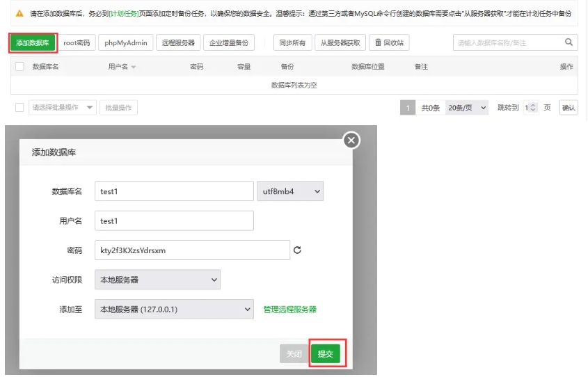588x377 pixels.
Task: Click the search magnifier icon
Action: pos(569,42)
